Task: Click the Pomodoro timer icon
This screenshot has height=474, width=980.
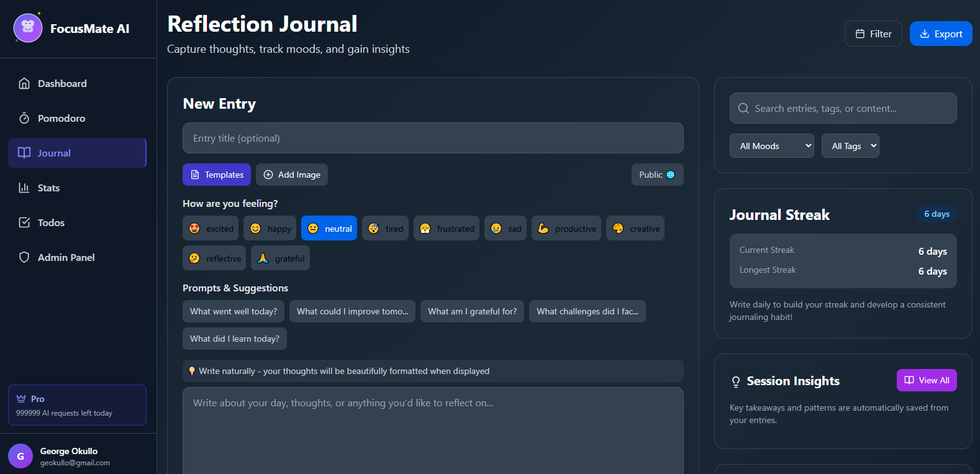Action: click(x=24, y=118)
